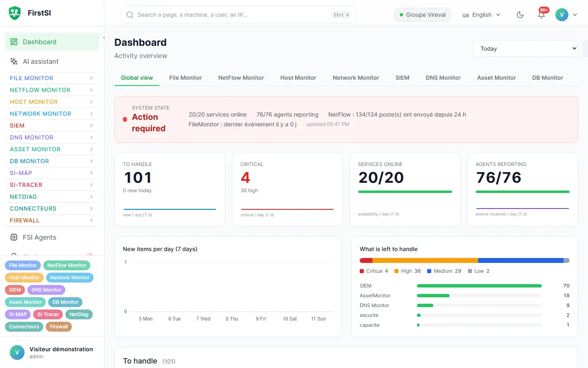Switch to the File Monitor tab
Screen dimensions: 588x368
click(x=185, y=78)
